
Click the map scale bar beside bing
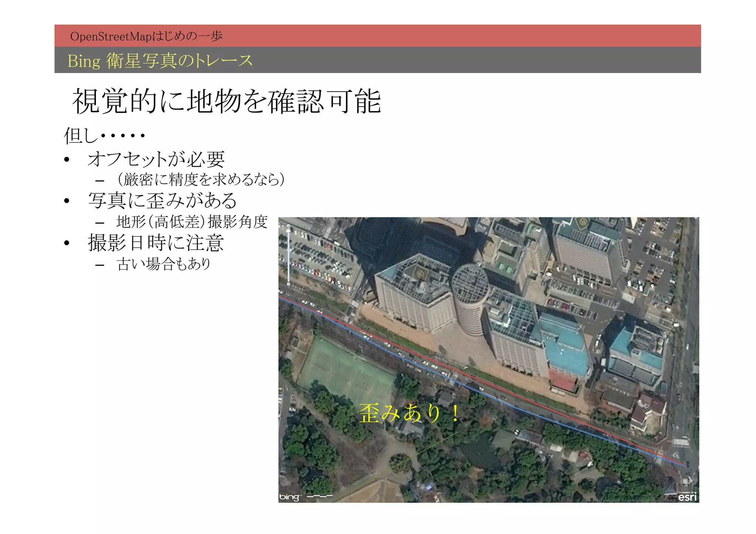pos(320,496)
